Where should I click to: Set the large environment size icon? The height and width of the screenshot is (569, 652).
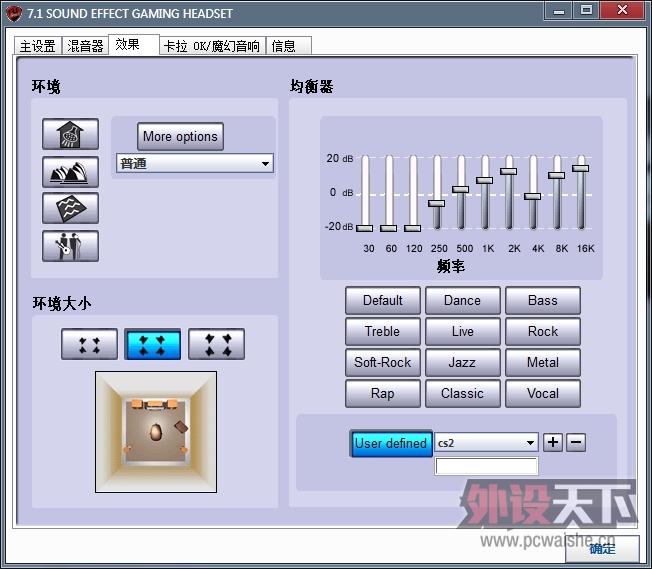click(216, 344)
